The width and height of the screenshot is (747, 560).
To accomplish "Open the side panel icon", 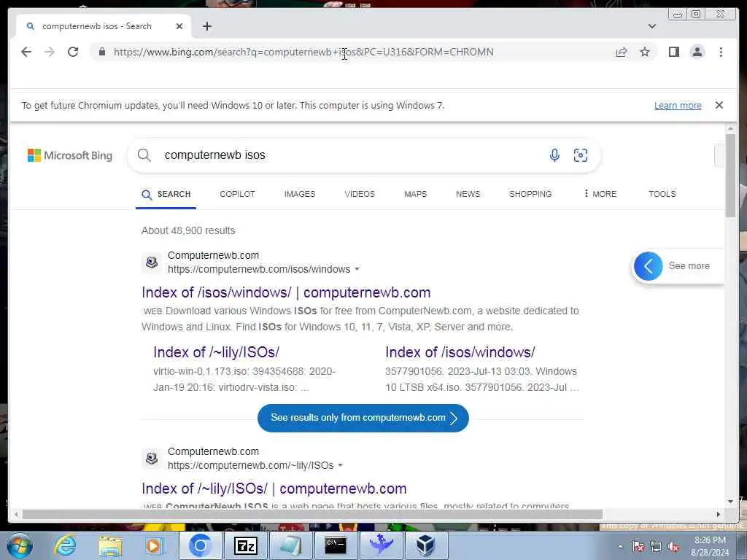I will point(673,52).
